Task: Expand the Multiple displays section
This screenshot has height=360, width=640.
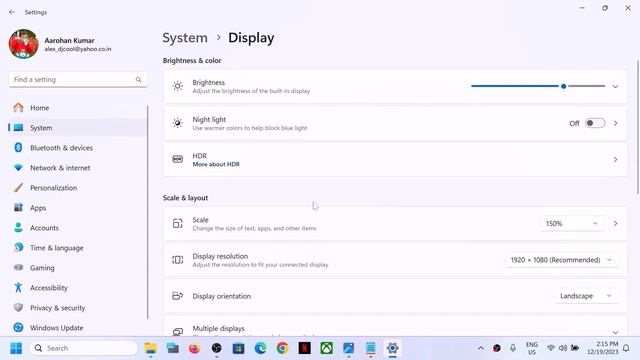Action: [615, 332]
